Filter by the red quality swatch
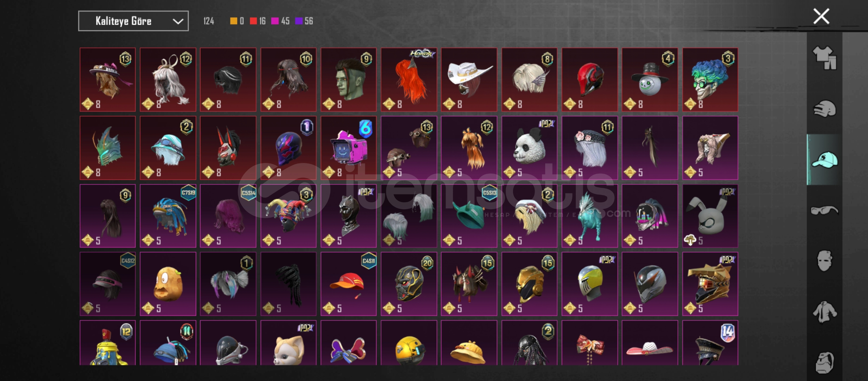Image resolution: width=868 pixels, height=381 pixels. click(253, 21)
